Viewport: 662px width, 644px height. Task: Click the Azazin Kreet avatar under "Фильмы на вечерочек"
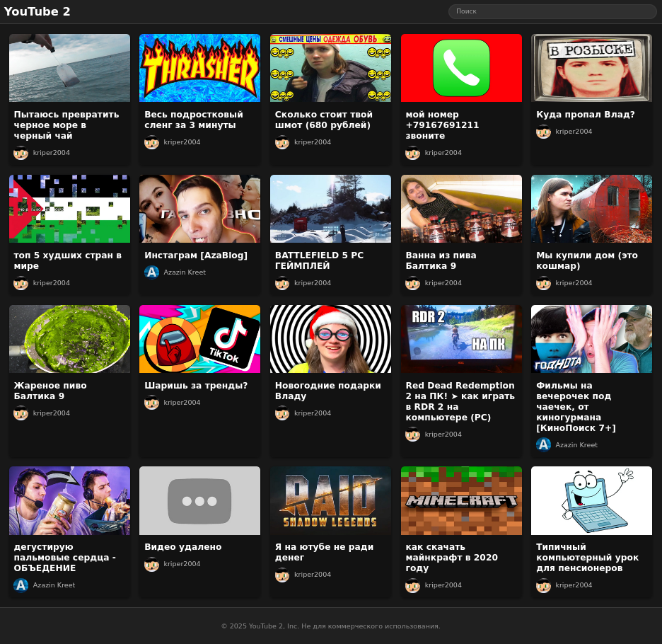(x=543, y=445)
